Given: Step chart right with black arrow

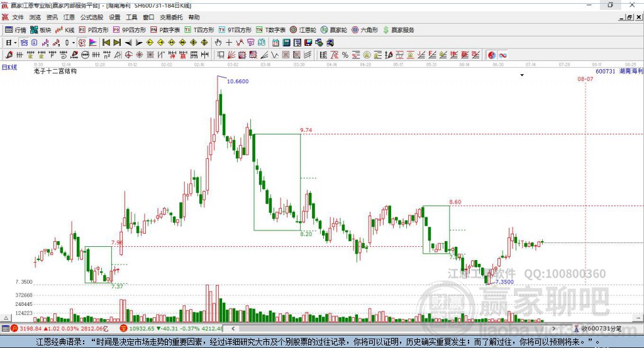Looking at the screenshot, I should coord(139,43).
